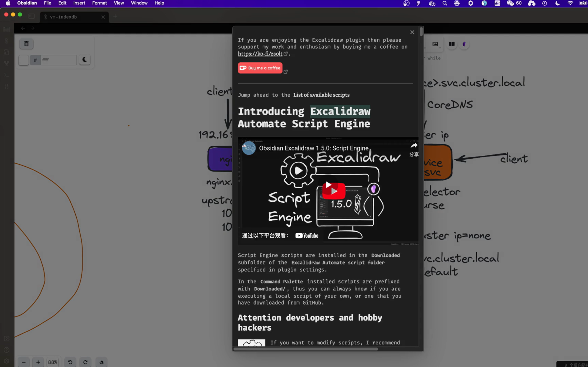Jump to List of available scripts

pyautogui.click(x=321, y=95)
